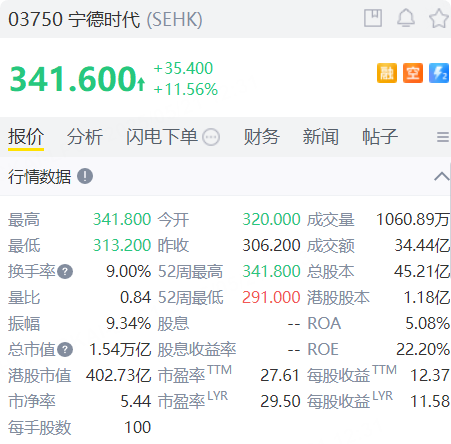The image size is (451, 444).
Task: Click the stock title 03750 宁德时代 (SEHK)
Action: pos(105,19)
